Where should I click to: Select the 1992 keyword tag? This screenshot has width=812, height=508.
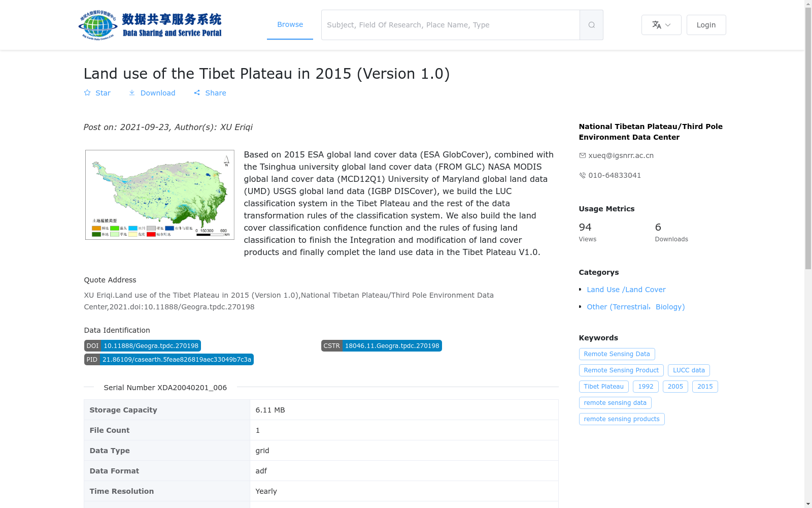point(646,387)
